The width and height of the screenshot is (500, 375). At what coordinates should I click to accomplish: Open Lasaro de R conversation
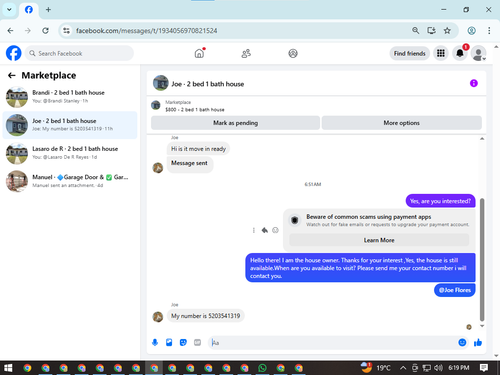[70, 153]
